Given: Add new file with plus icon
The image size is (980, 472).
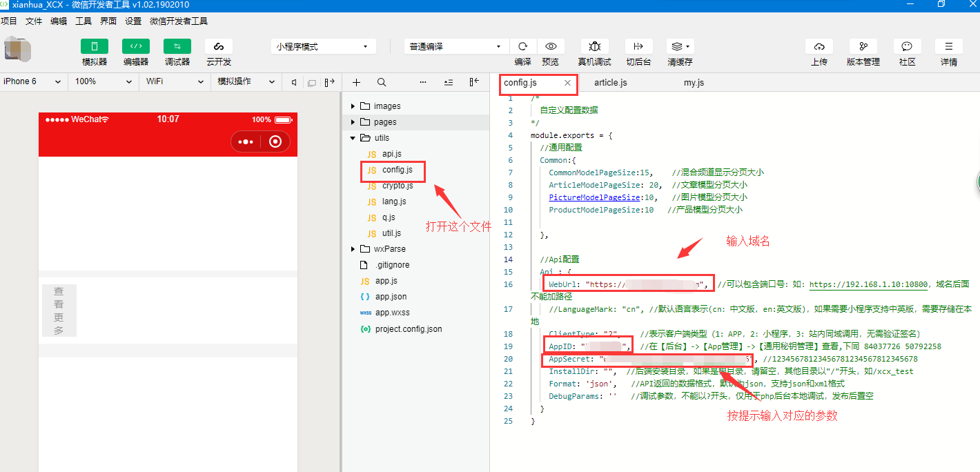Looking at the screenshot, I should click(x=356, y=82).
